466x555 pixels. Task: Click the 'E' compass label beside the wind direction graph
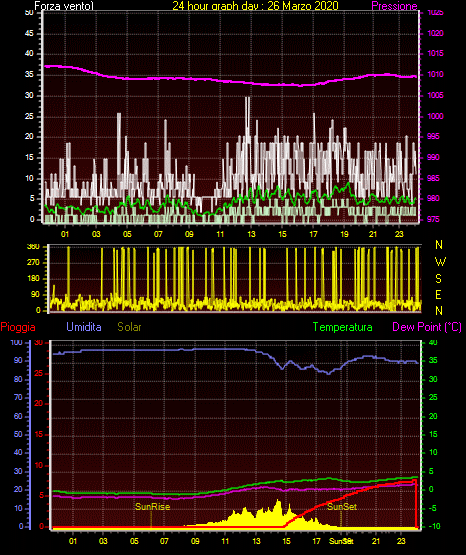coord(438,295)
